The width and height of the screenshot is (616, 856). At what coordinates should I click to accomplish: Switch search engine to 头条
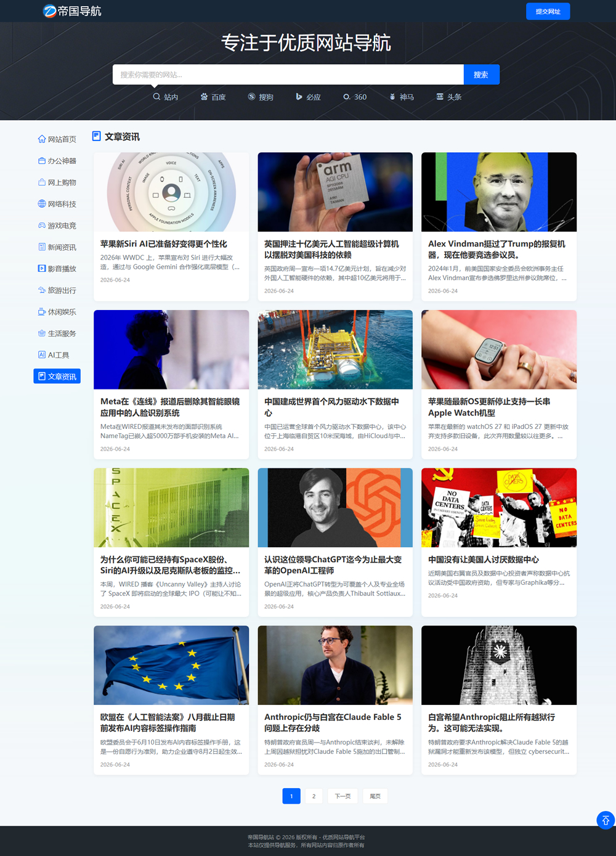(x=449, y=97)
